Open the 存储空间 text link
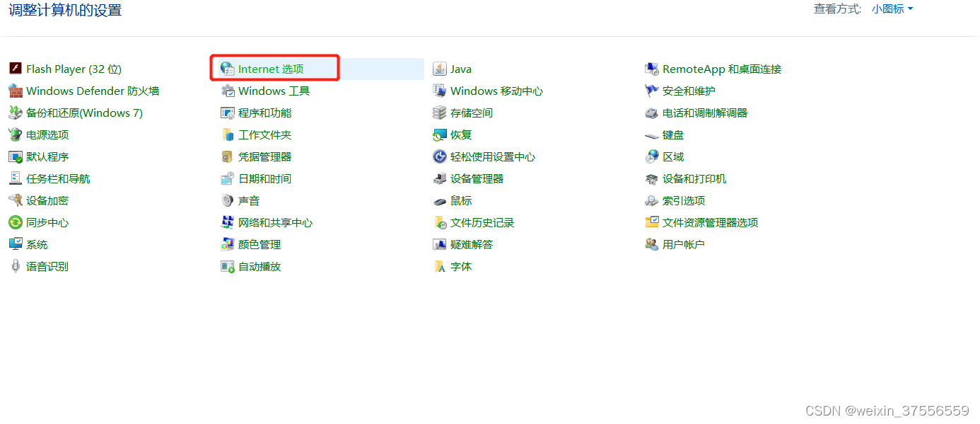Screen dimensions: 980x424 (x=472, y=113)
